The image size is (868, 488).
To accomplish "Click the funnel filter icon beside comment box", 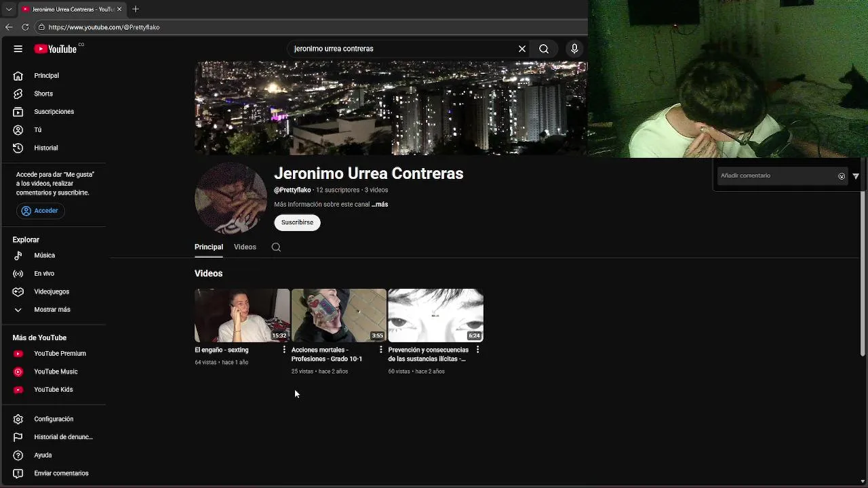I will [856, 176].
